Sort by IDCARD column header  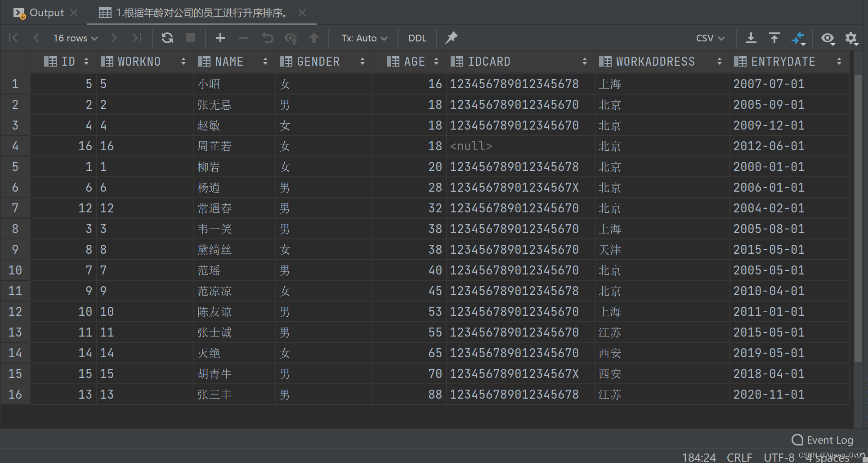[x=520, y=62]
